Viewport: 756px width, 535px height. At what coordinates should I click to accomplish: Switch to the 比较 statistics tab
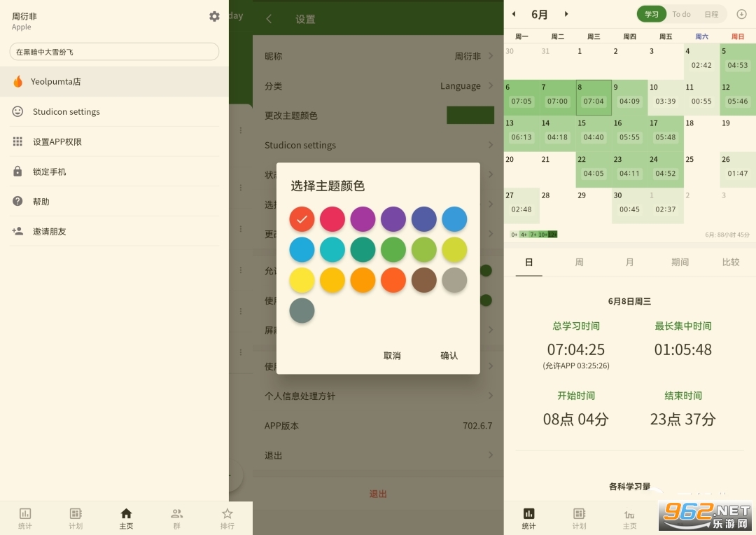730,263
